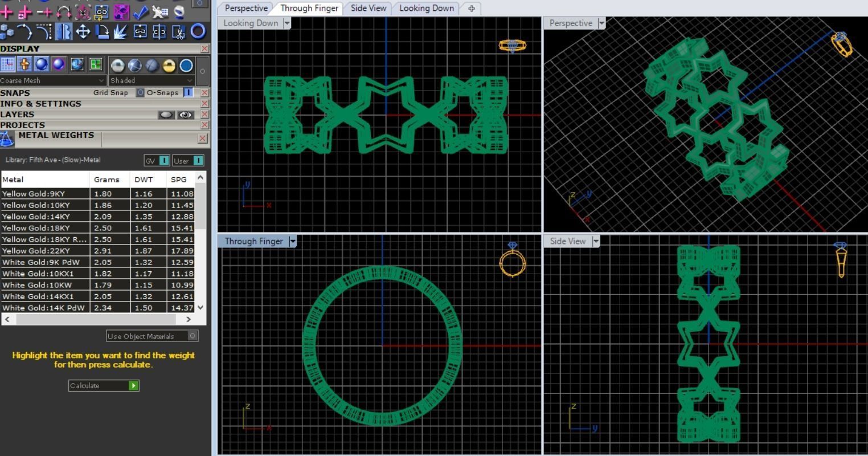Click the blue sphere on stand icon
Viewport: 868px width, 456px height.
click(179, 11)
